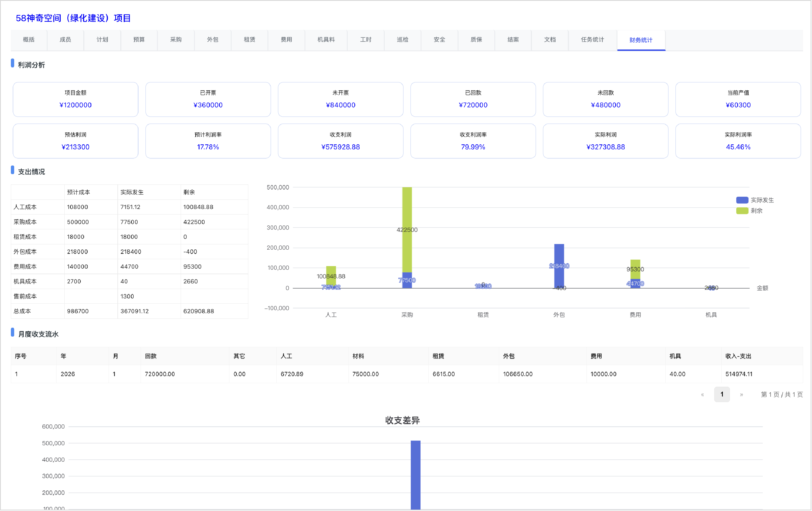Viewport: 812px width, 511px height.
Task: Click the 总成本 row label
Action: tap(22, 311)
